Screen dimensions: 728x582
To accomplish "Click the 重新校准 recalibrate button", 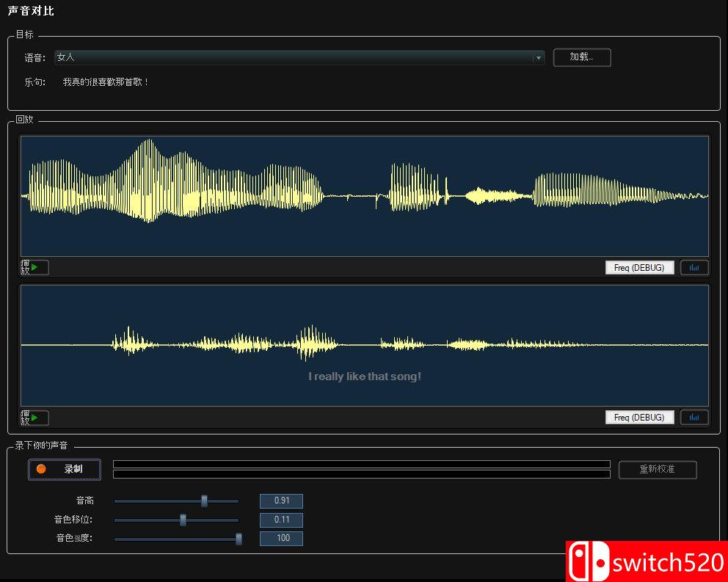I will 657,470.
